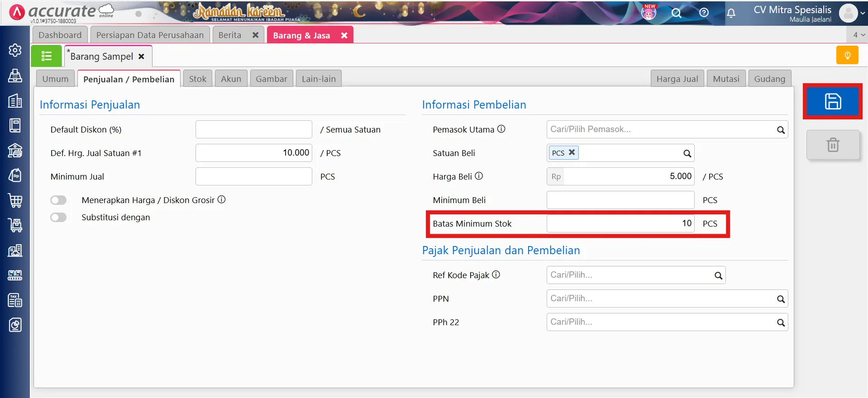Select the Penjualan / Pembelian tab
Image resolution: width=868 pixels, height=398 pixels.
(129, 79)
